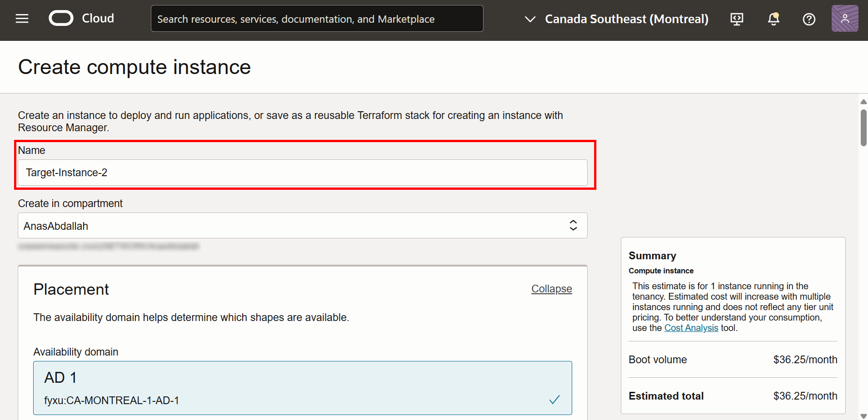Viewport: 868px width, 420px height.
Task: Click the AD 1 selected checkmark
Action: pos(554,400)
